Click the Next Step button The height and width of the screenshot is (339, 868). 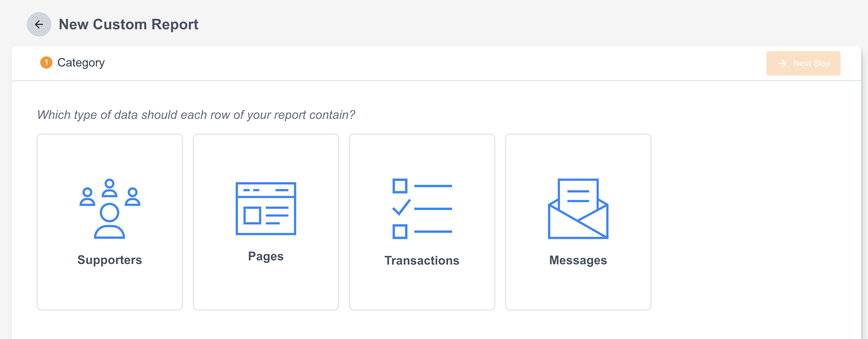click(803, 63)
